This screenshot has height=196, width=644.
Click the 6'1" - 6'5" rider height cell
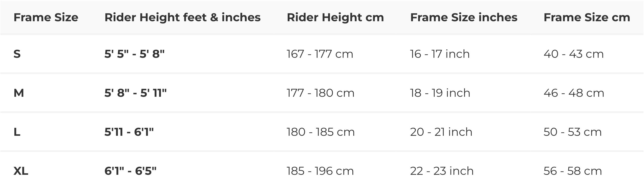coord(130,171)
